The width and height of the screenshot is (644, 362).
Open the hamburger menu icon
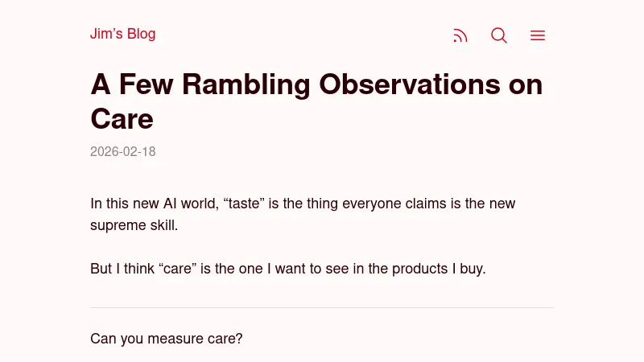tap(538, 35)
